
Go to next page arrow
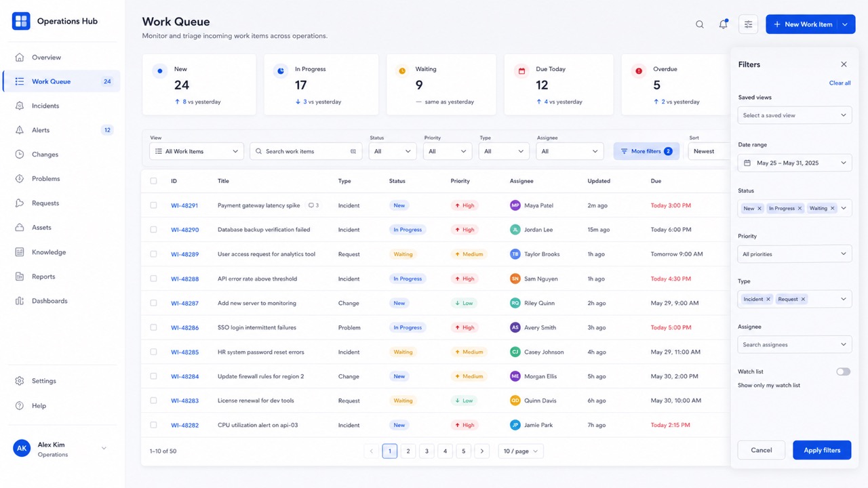482,451
